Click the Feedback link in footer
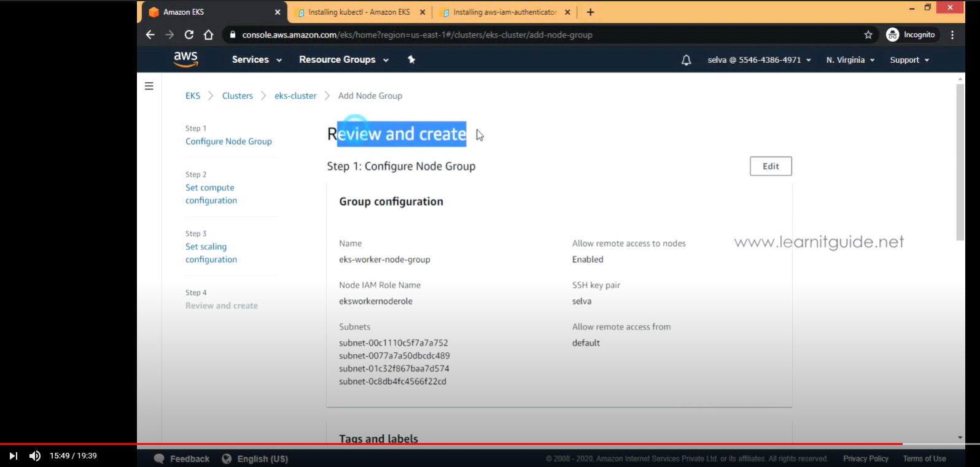Image resolution: width=980 pixels, height=467 pixels. point(190,459)
